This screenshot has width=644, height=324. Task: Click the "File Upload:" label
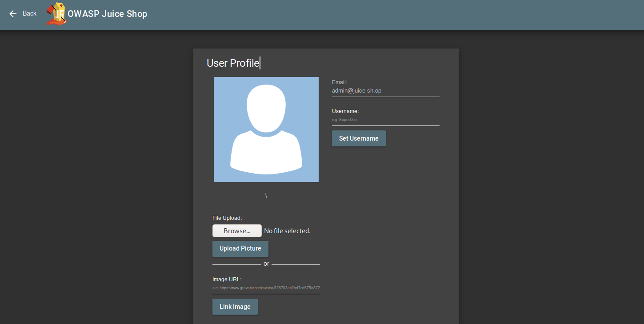click(227, 218)
